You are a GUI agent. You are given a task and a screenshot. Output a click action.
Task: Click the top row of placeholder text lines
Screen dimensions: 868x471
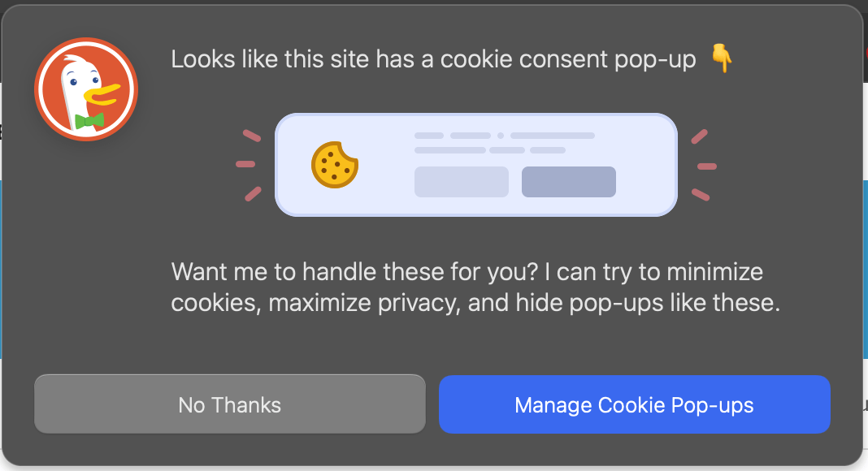505,136
